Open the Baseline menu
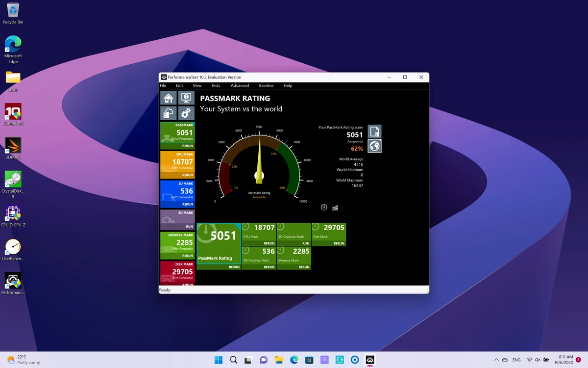588x368 pixels. tap(266, 85)
